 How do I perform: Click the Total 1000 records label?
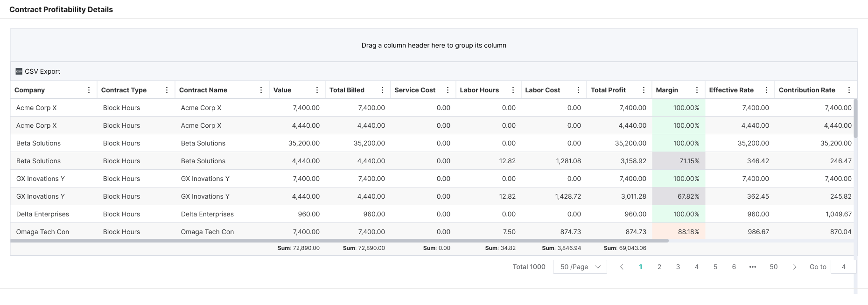click(529, 267)
